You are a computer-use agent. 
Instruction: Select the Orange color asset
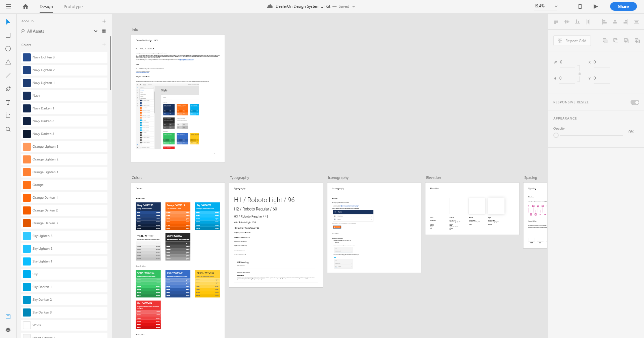(64, 185)
